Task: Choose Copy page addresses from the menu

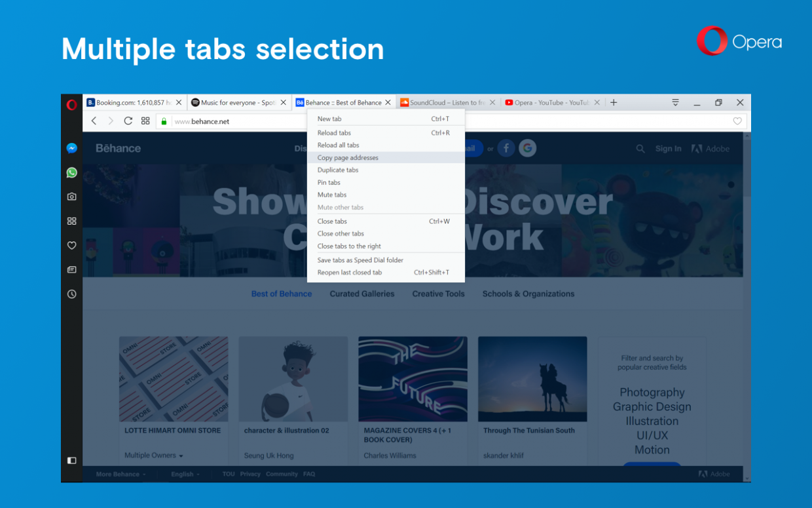Action: coord(348,157)
